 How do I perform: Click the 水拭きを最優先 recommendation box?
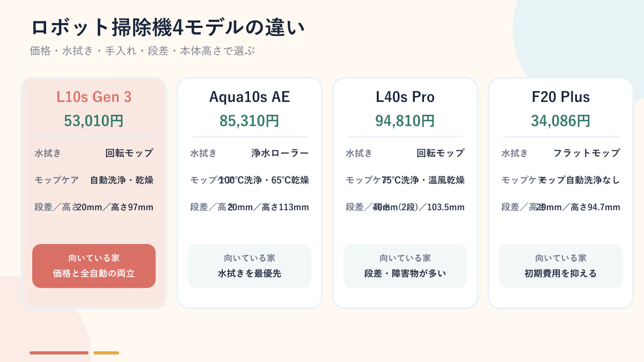pos(250,266)
